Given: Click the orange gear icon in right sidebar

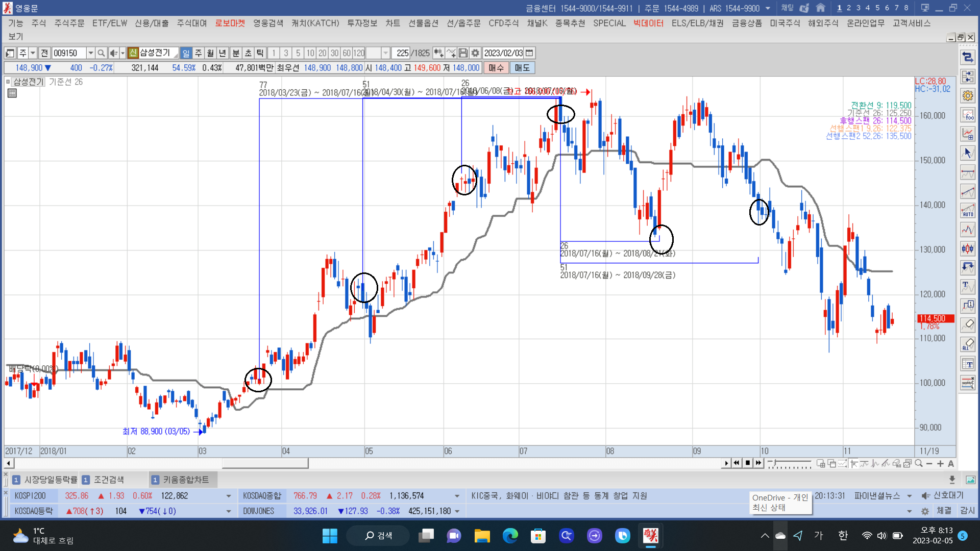Looking at the screenshot, I should pos(968,96).
